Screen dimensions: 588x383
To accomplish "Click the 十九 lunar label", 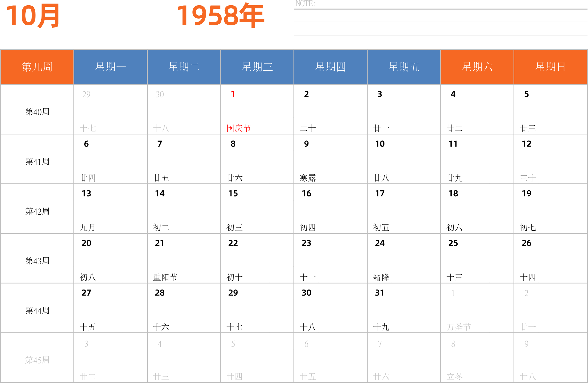I will click(x=381, y=327).
